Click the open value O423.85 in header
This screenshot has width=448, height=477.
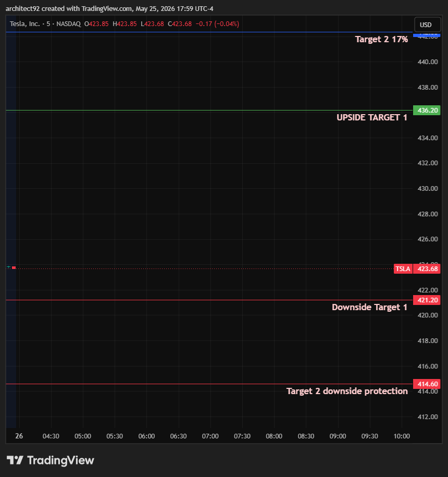(x=96, y=24)
